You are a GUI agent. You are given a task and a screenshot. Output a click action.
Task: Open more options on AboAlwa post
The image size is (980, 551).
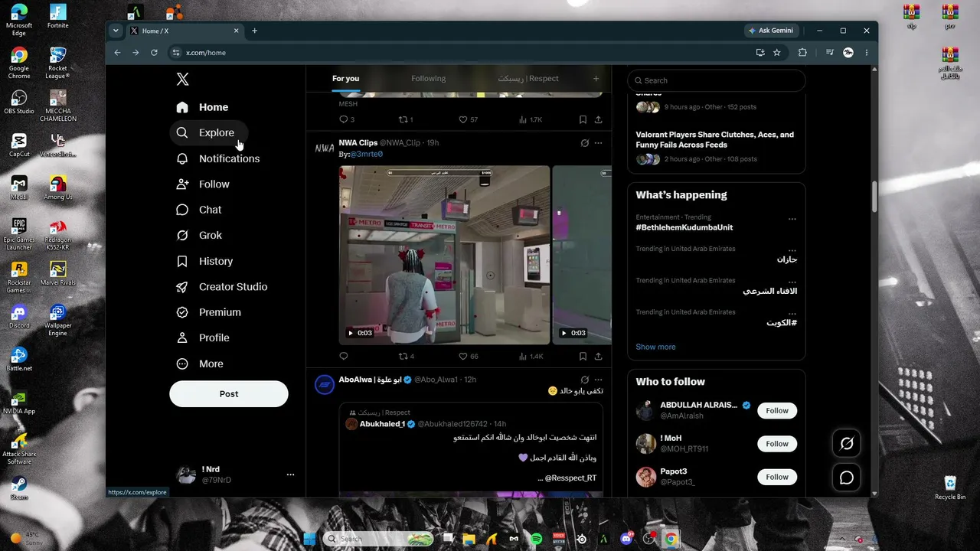pyautogui.click(x=599, y=380)
